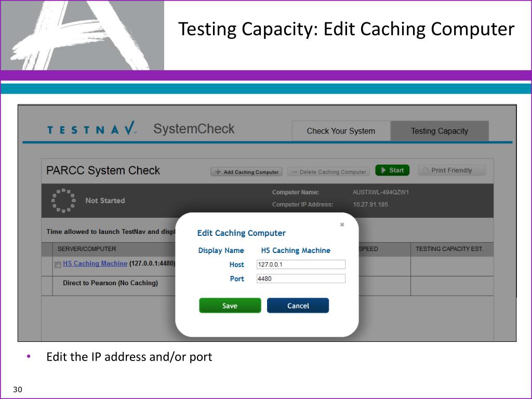Click the SystemCheck title text
Screen dimensions: 532x399
(194, 129)
